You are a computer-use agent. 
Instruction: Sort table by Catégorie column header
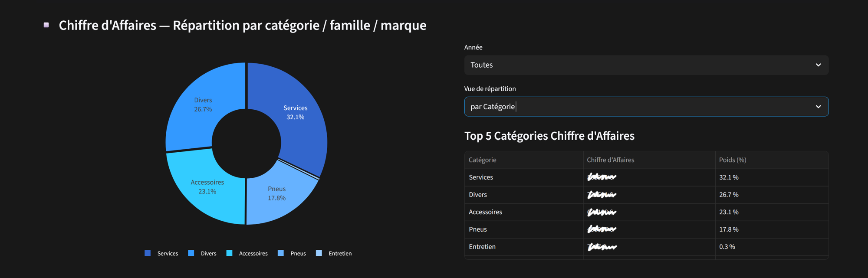click(x=482, y=160)
